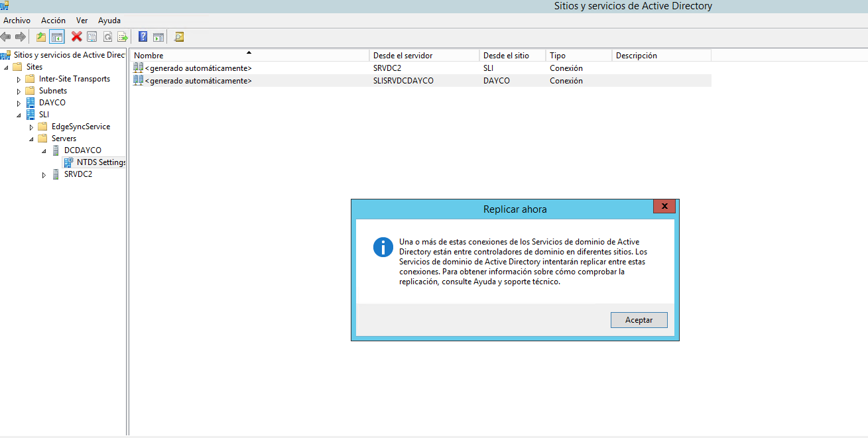Toggle the Show/Hide console tree icon
Image resolution: width=868 pixels, height=438 pixels.
click(57, 37)
